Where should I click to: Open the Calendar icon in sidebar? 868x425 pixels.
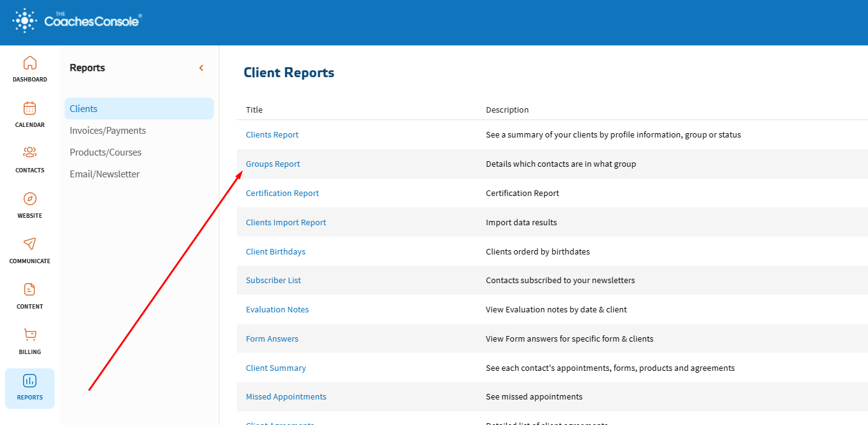[x=30, y=109]
